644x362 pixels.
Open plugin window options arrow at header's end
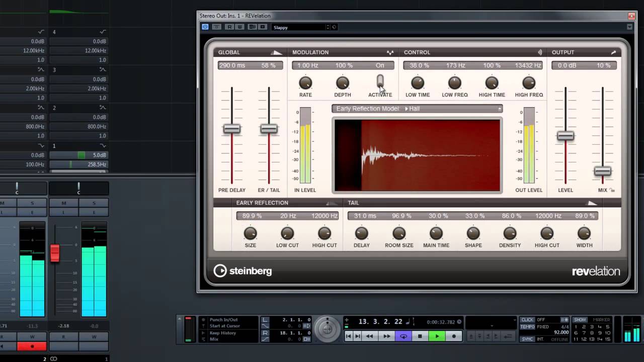click(x=629, y=27)
